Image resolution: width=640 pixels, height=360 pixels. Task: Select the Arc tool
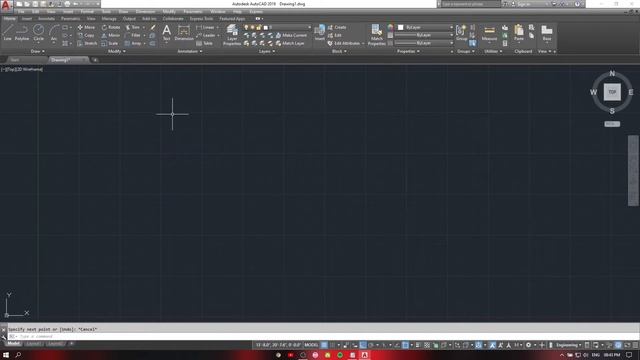click(54, 32)
